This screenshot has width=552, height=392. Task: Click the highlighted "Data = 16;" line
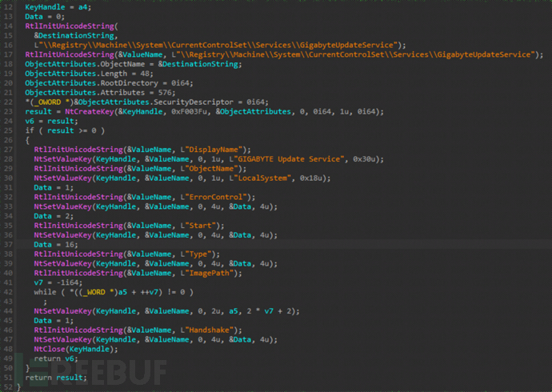pos(56,245)
